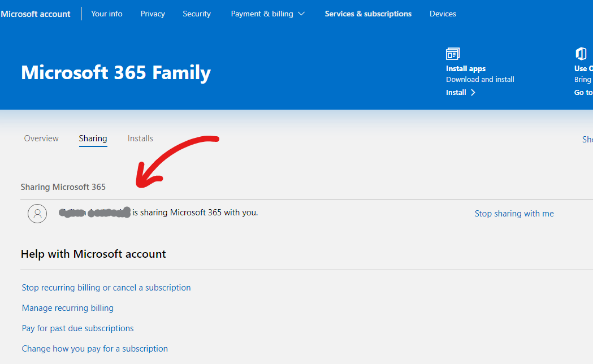Viewport: 593px width, 364px height.
Task: Go to the Privacy page
Action: coord(153,14)
